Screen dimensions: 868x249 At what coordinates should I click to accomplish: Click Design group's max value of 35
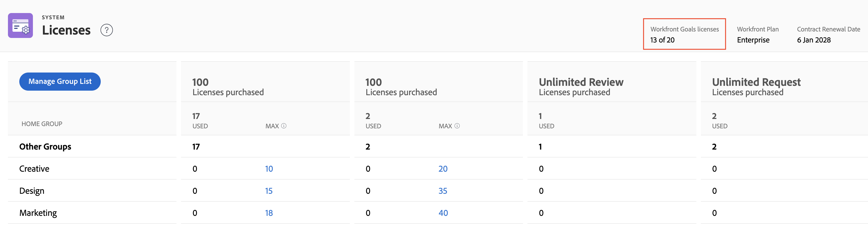coord(443,191)
